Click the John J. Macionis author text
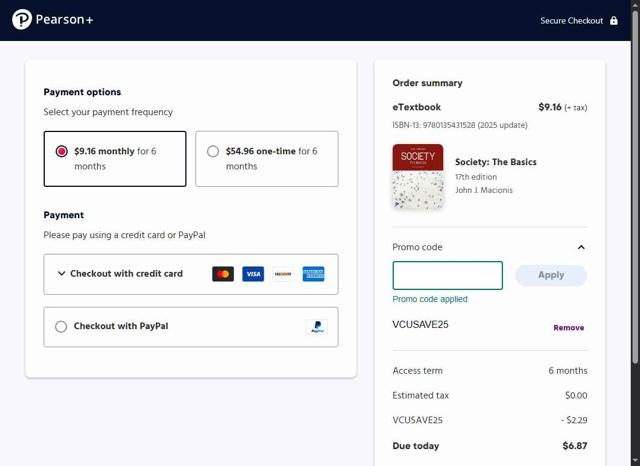 484,190
